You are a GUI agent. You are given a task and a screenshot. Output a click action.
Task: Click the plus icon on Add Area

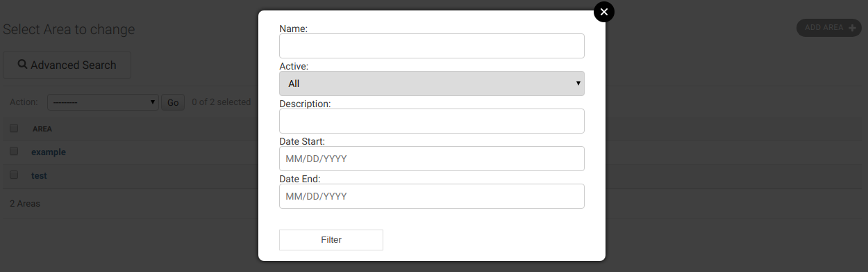[852, 28]
